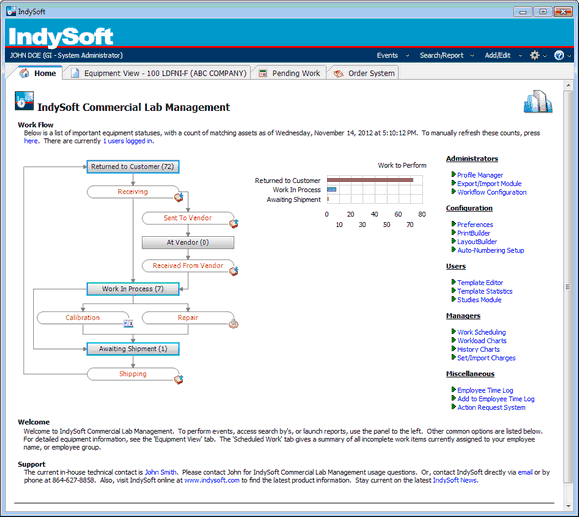
Task: Click the At Vendor (0) button
Action: [188, 243]
